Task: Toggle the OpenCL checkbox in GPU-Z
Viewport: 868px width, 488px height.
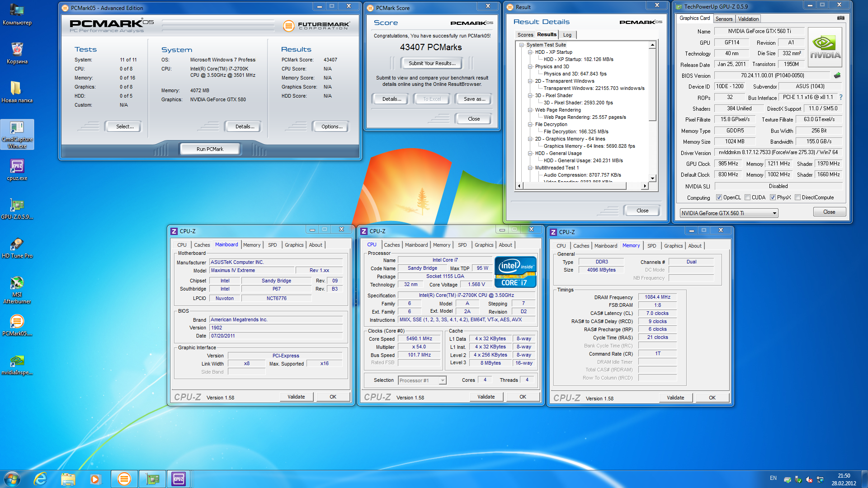Action: (719, 197)
